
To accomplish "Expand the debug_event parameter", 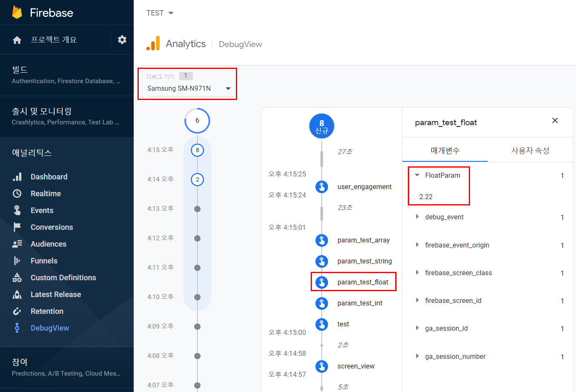I will pyautogui.click(x=417, y=217).
